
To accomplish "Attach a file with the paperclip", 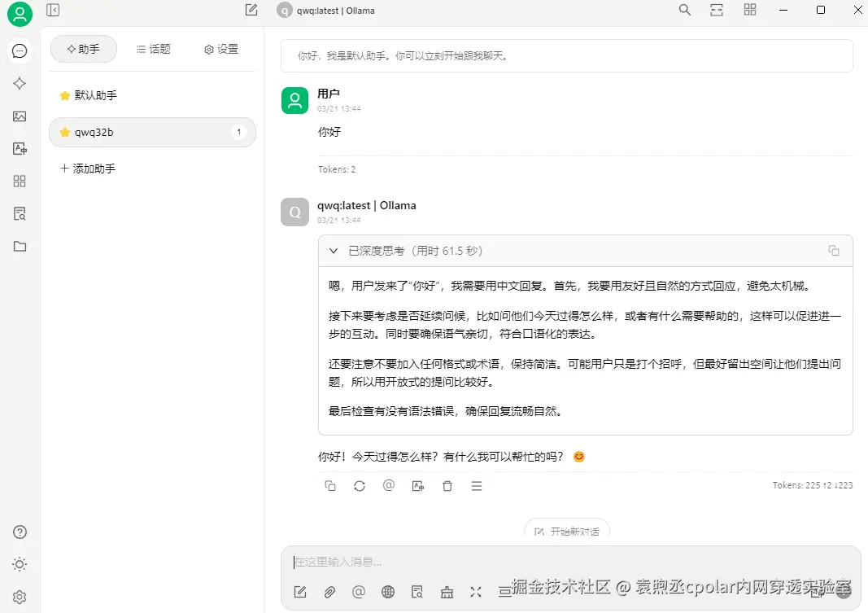I will [329, 592].
